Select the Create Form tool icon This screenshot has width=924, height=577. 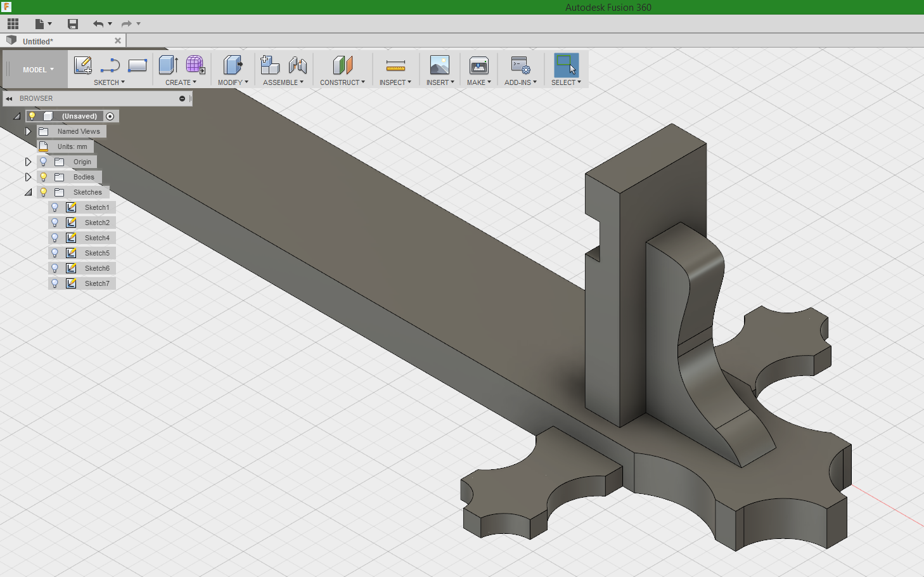point(195,65)
